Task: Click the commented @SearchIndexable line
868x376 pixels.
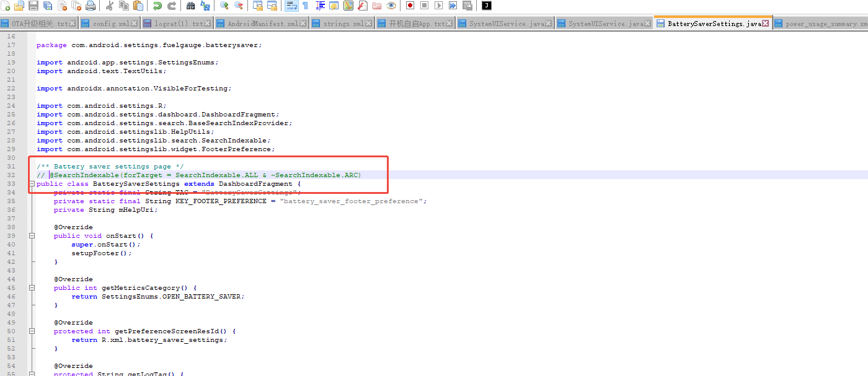Action: [x=198, y=175]
